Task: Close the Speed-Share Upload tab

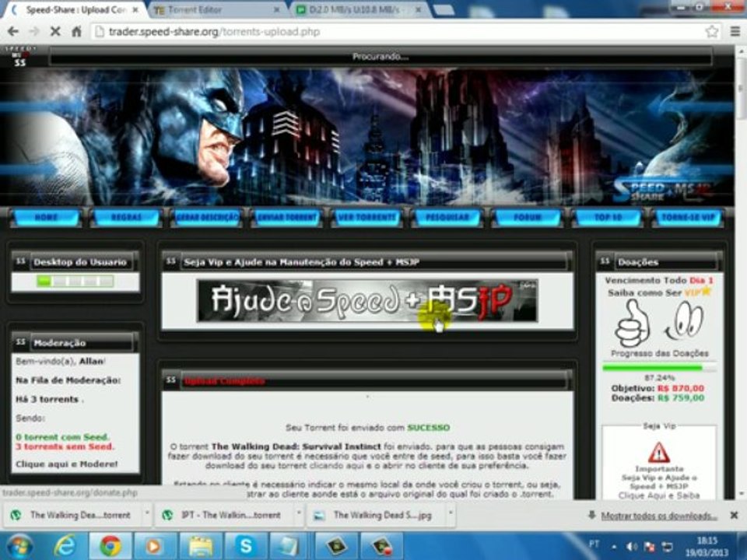Action: 135,9
